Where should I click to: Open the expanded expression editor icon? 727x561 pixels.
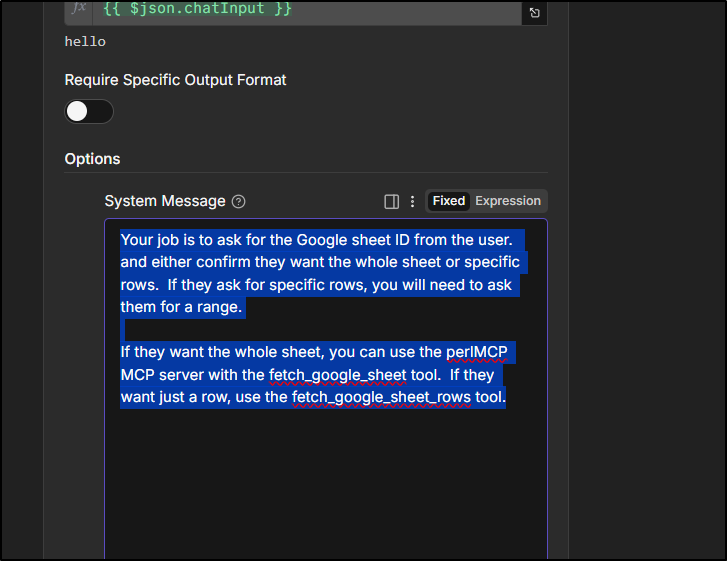point(534,13)
